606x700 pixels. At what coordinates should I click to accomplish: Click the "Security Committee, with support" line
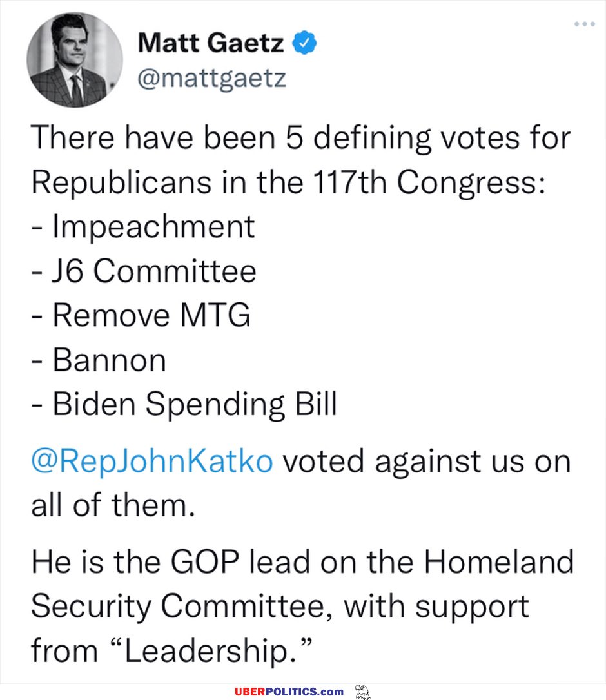(280, 607)
